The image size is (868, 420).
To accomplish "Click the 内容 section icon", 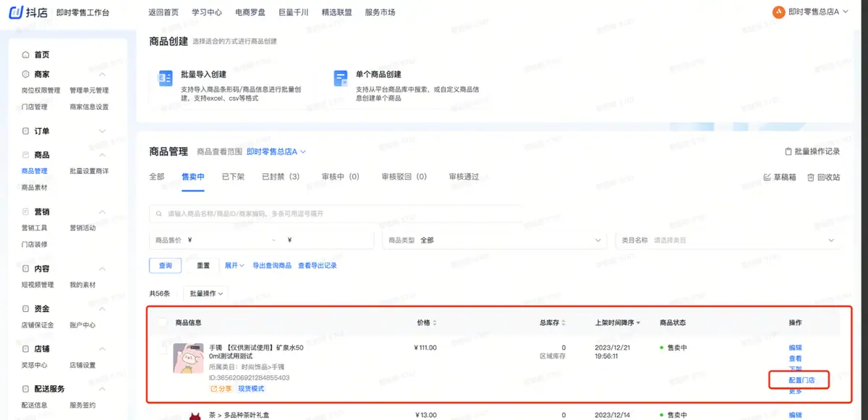I will [26, 269].
